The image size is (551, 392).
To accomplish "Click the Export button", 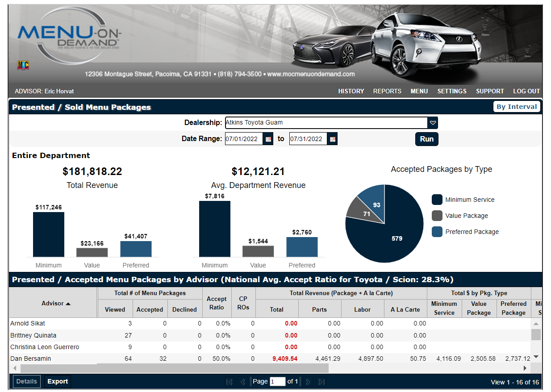I will click(x=58, y=381).
